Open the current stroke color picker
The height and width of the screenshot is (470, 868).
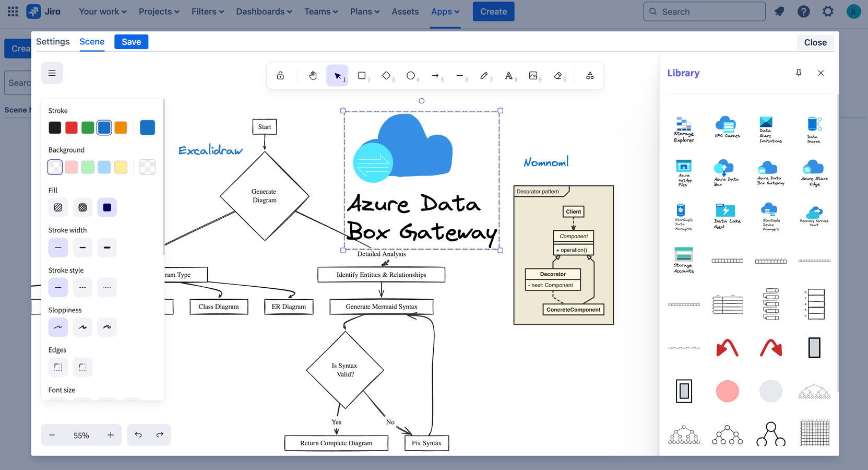[148, 127]
